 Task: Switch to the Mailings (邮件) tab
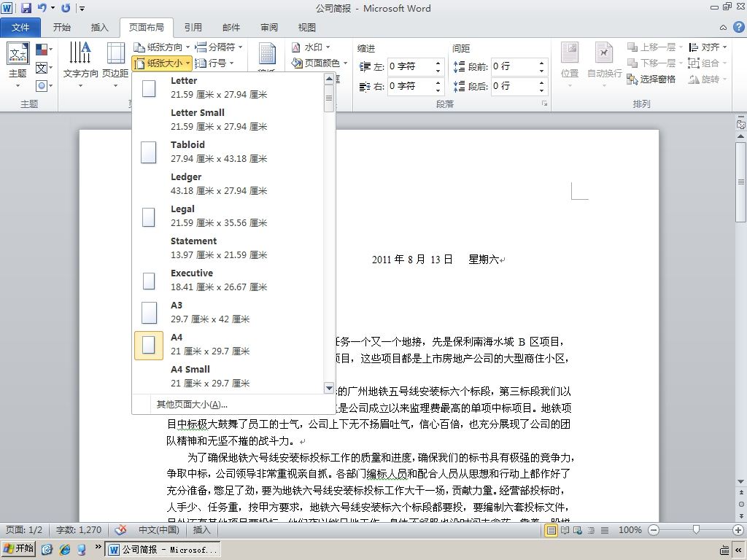231,28
